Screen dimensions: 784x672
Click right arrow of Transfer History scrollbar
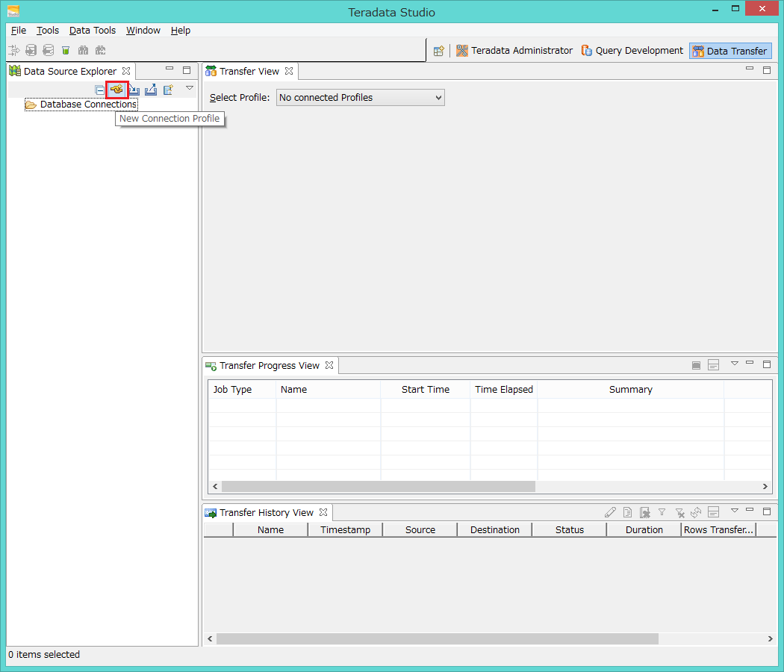[770, 638]
